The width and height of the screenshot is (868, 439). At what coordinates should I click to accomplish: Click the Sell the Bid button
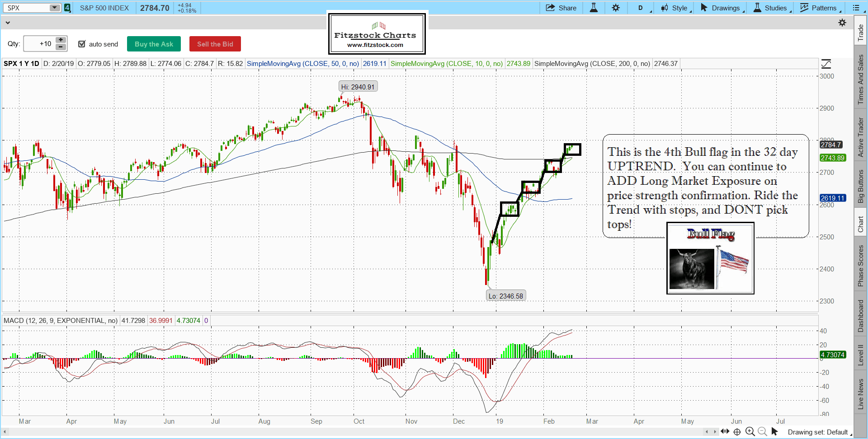click(215, 44)
